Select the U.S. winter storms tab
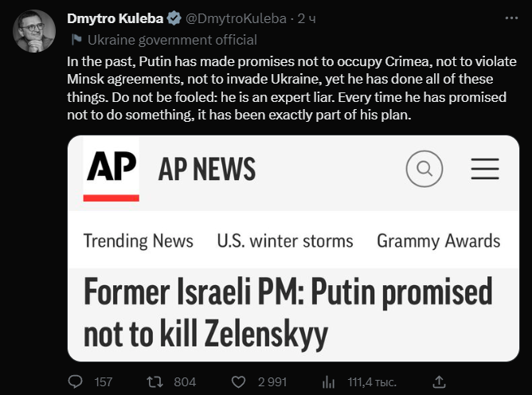532x395 pixels. point(285,241)
